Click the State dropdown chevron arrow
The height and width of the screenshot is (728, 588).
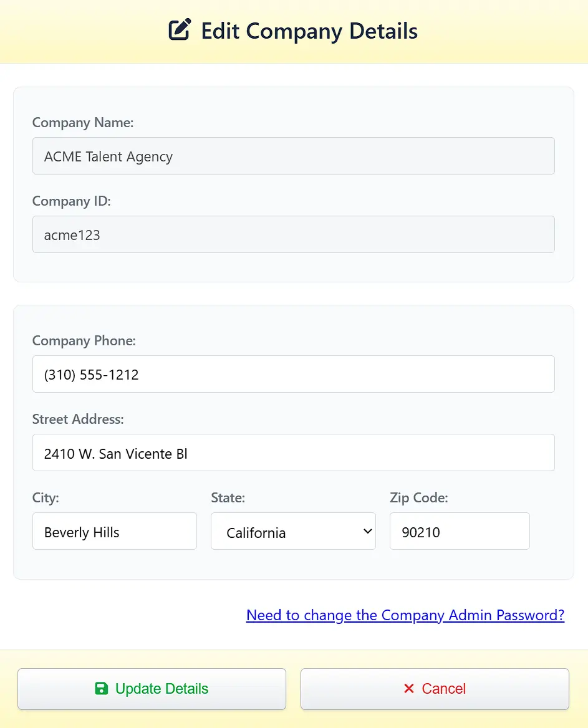[x=367, y=531]
